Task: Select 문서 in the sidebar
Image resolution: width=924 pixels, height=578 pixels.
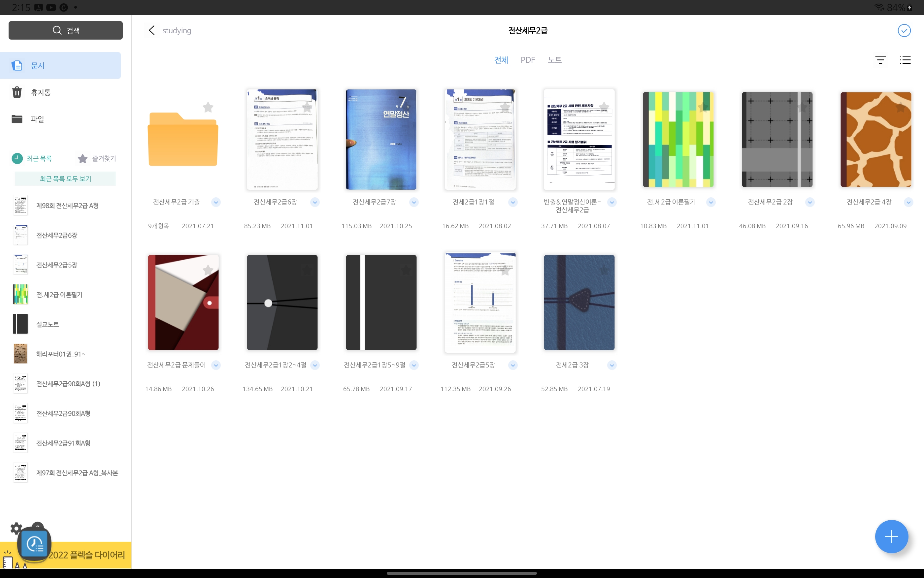Action: [x=60, y=65]
